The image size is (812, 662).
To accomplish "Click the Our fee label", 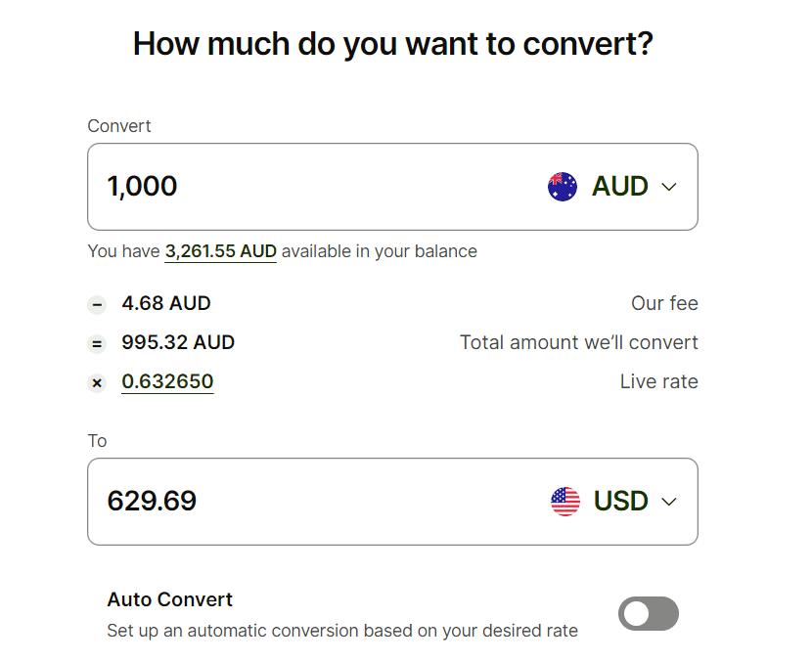I will [664, 303].
